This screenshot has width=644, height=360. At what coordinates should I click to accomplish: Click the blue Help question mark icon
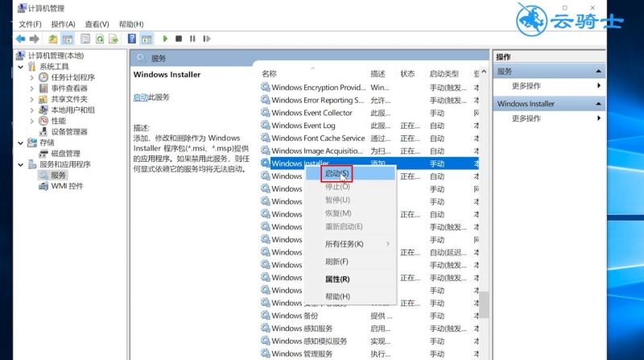click(132, 39)
